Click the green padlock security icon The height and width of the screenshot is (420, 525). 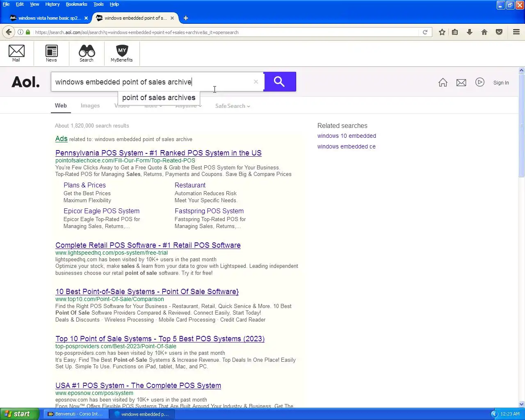point(28,32)
